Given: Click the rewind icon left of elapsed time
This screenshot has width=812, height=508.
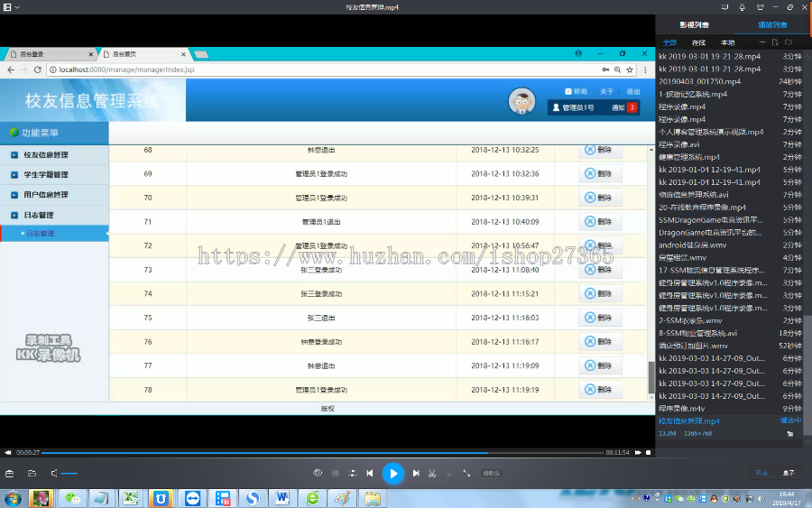Looking at the screenshot, I should [x=8, y=453].
